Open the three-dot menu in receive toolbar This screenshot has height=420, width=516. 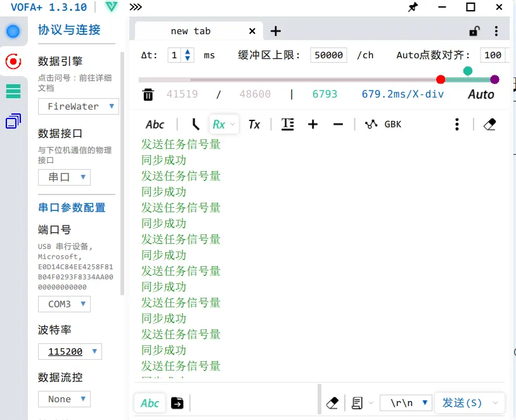457,124
